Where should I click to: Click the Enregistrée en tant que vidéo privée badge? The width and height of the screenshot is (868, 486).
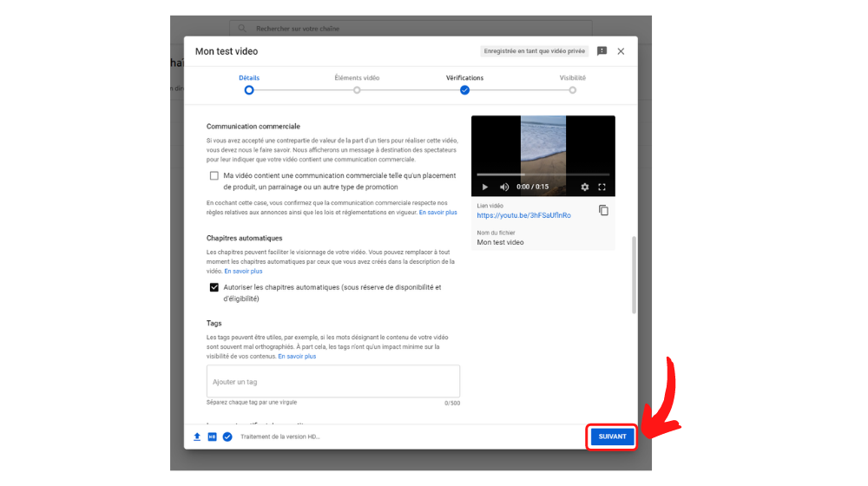[x=534, y=51]
